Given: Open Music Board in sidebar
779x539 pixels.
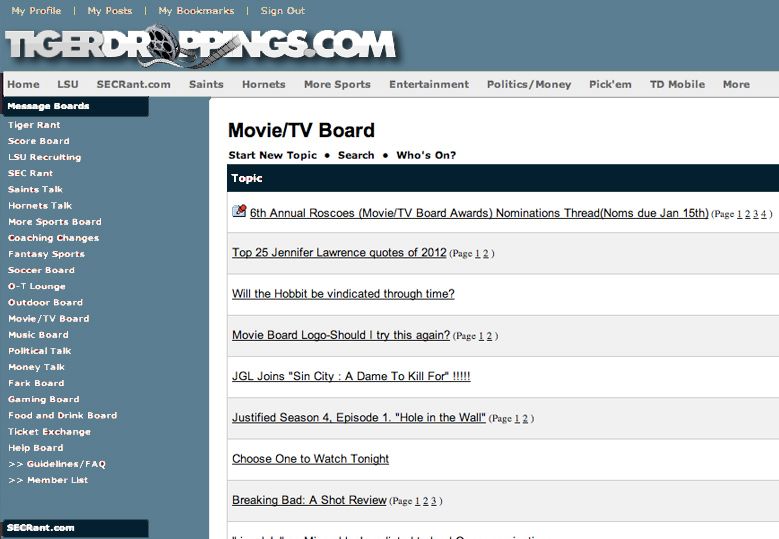Looking at the screenshot, I should 38,335.
